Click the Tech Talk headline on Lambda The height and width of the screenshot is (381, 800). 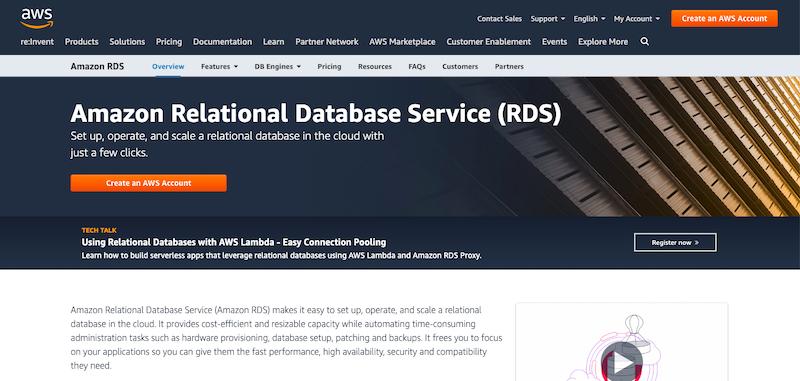tap(234, 242)
